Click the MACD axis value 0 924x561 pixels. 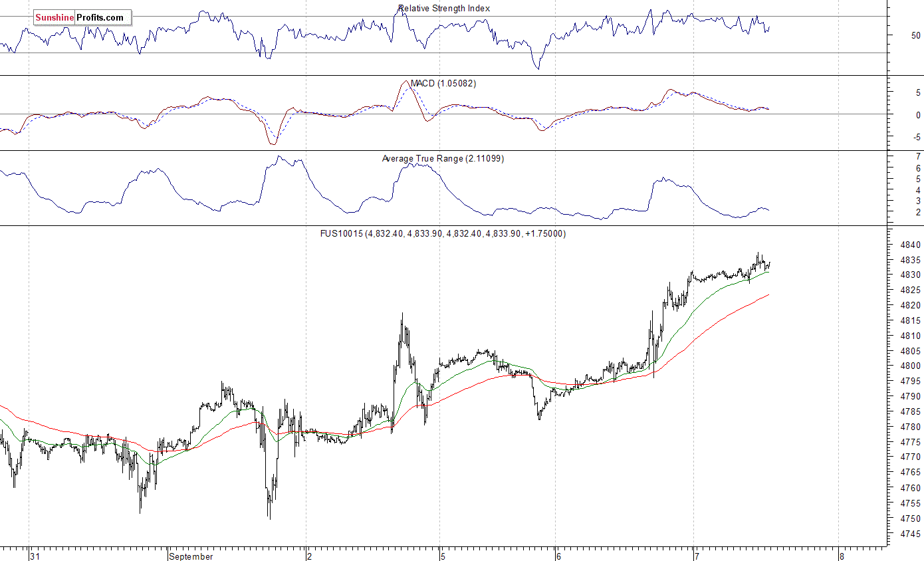918,115
